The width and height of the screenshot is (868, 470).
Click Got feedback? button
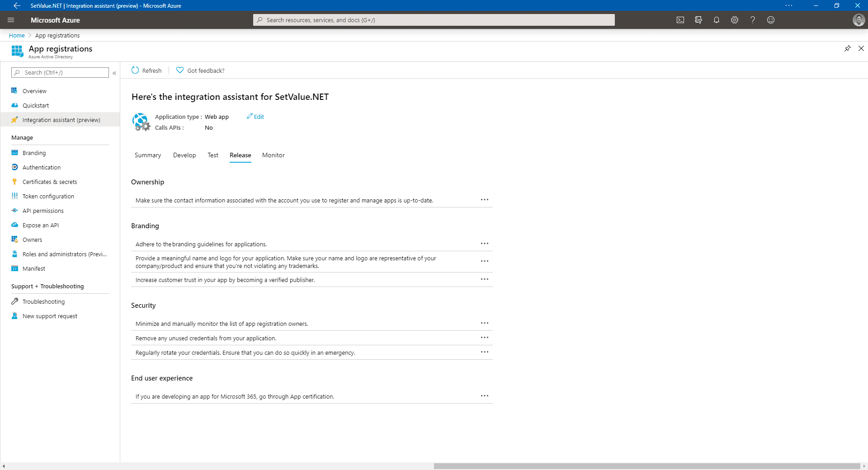(200, 70)
